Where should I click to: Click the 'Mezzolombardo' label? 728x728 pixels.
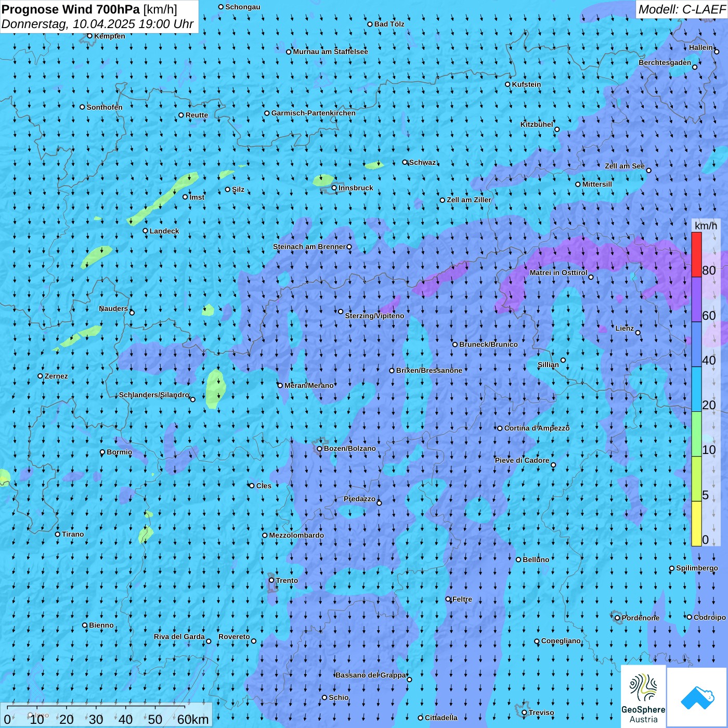296,535
